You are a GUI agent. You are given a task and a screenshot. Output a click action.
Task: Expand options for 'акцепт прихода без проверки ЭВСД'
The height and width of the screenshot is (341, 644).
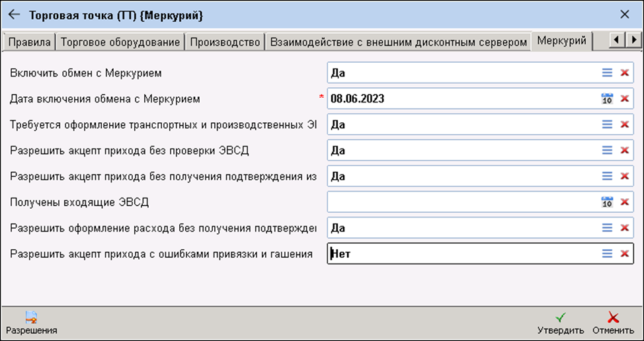tap(607, 150)
